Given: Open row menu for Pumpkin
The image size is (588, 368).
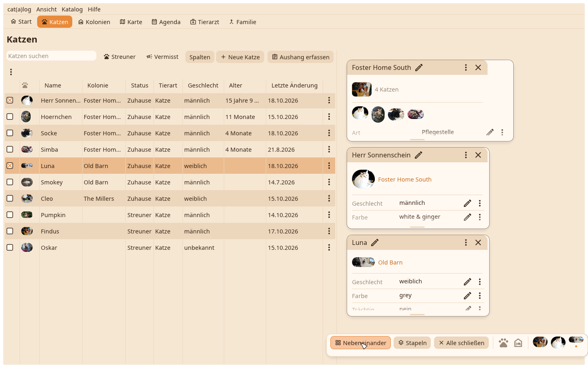Looking at the screenshot, I should click(329, 215).
